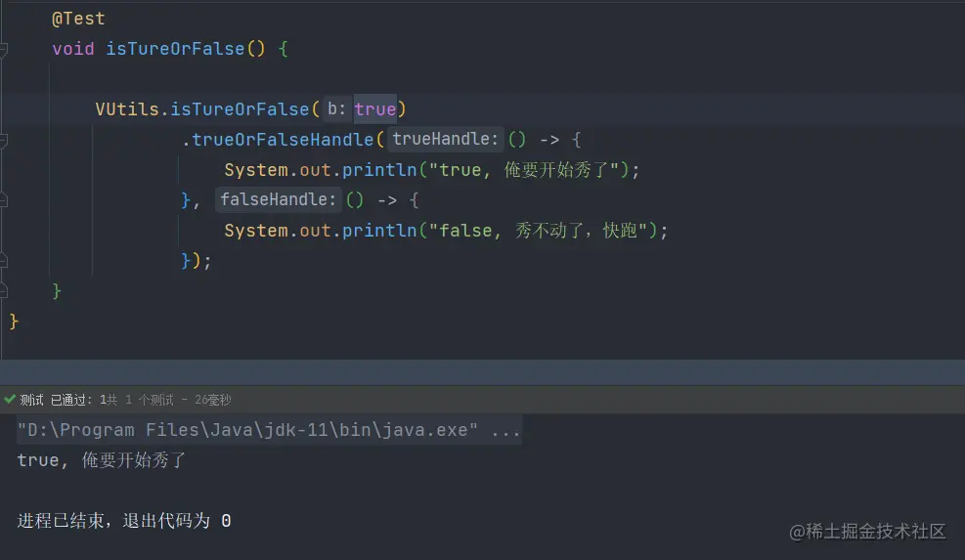Click the 进程已结束，退出代码为 0 message
This screenshot has height=560, width=965.
click(124, 521)
